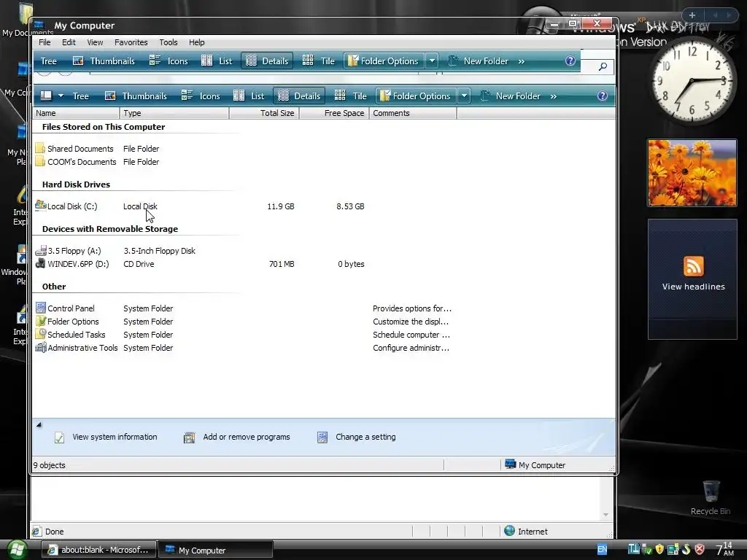Create a New Folder from the lower toolbar
Screen dimensions: 747x560
[x=510, y=96]
